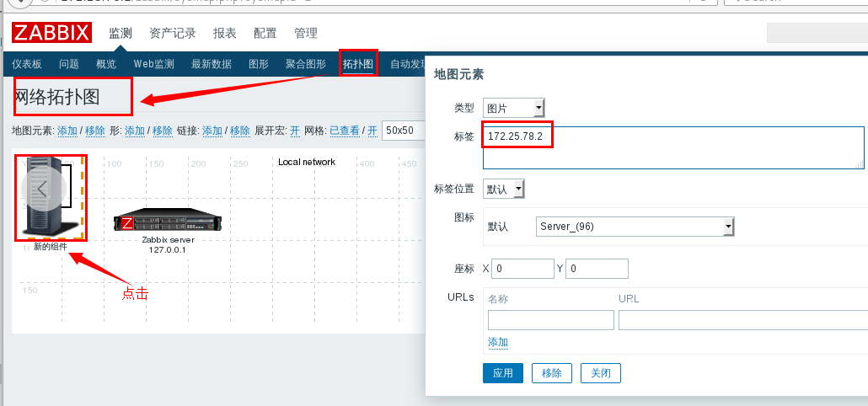
Task: Click 移除 link for 链接
Action: click(240, 131)
